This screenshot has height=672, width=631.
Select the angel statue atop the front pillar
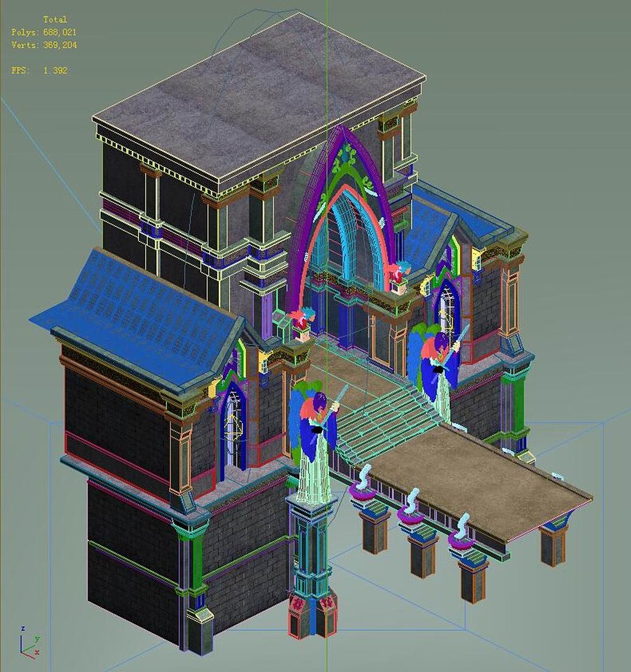[x=314, y=442]
